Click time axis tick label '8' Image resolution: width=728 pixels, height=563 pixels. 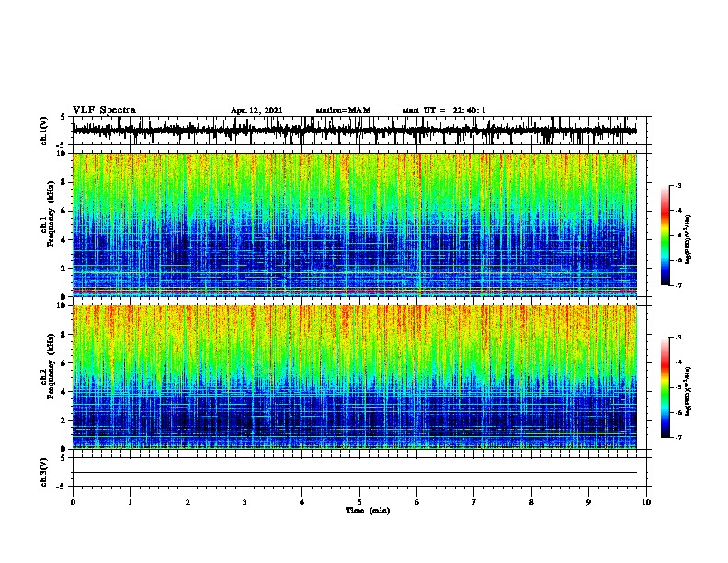531,502
